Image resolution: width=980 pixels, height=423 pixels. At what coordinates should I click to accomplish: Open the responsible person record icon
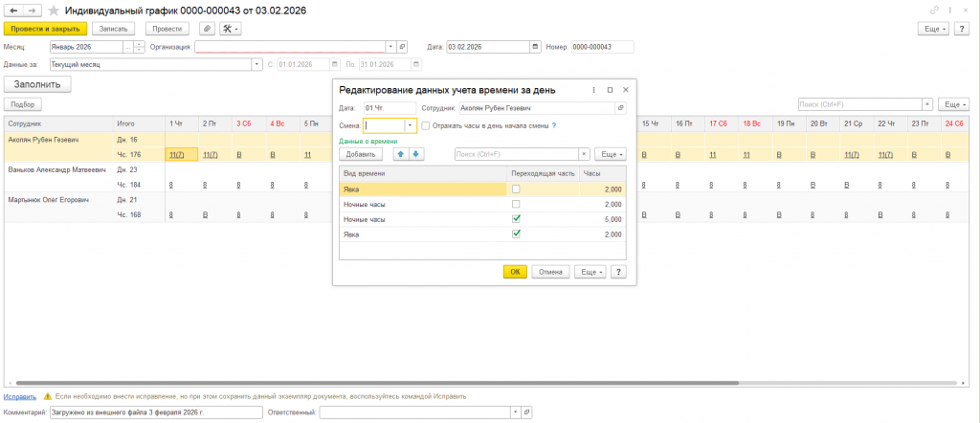pyautogui.click(x=527, y=412)
